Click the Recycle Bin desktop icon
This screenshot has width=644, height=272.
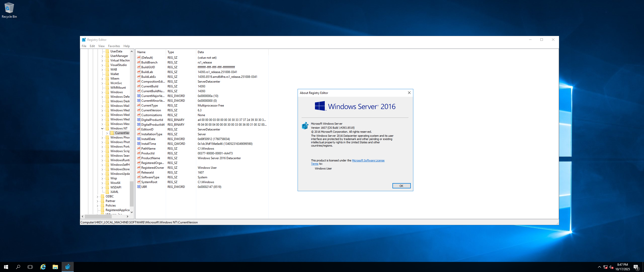tap(9, 8)
